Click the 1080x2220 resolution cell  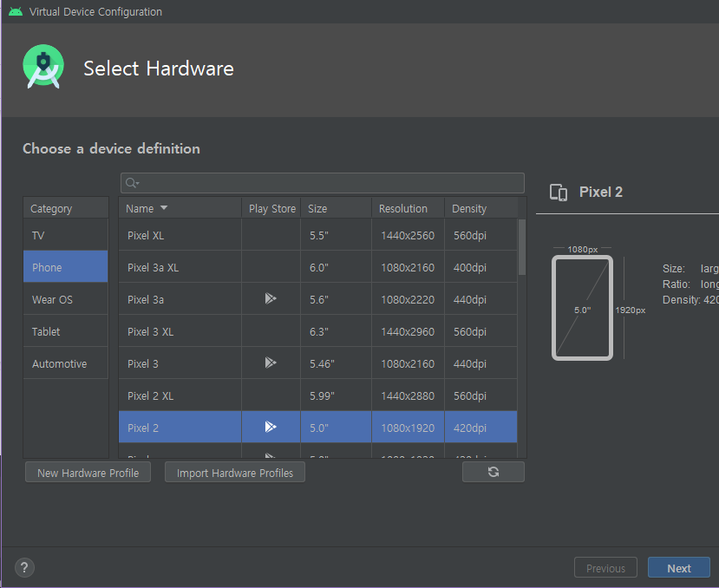pyautogui.click(x=408, y=299)
